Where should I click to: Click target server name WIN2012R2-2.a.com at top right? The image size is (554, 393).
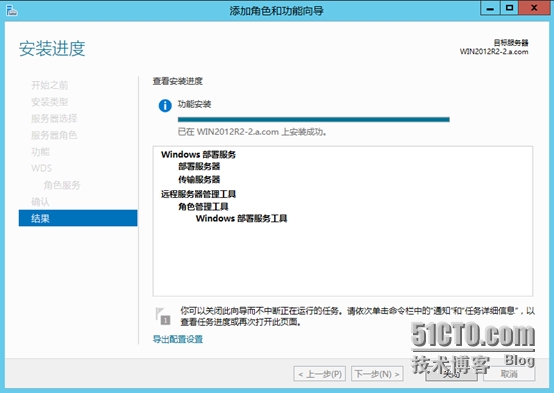(494, 52)
